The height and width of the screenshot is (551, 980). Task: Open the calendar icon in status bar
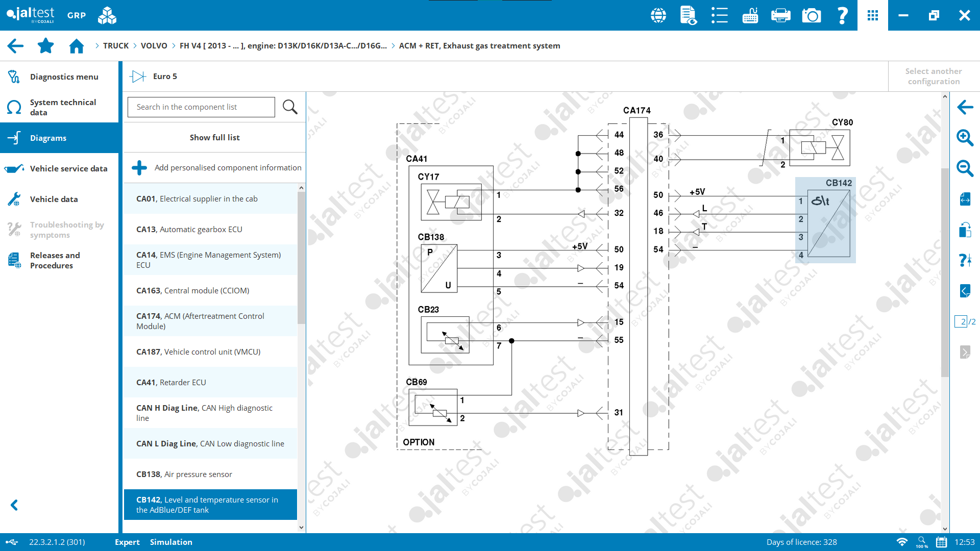(941, 542)
